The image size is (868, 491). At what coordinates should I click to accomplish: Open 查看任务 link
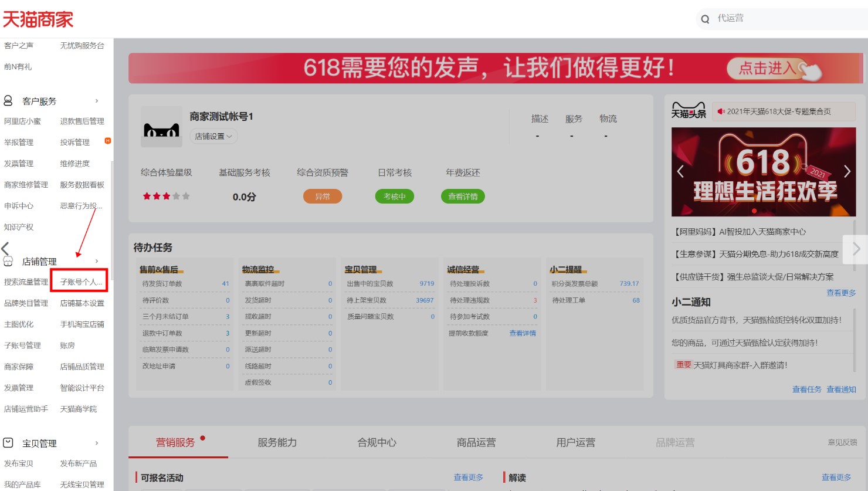click(x=807, y=389)
